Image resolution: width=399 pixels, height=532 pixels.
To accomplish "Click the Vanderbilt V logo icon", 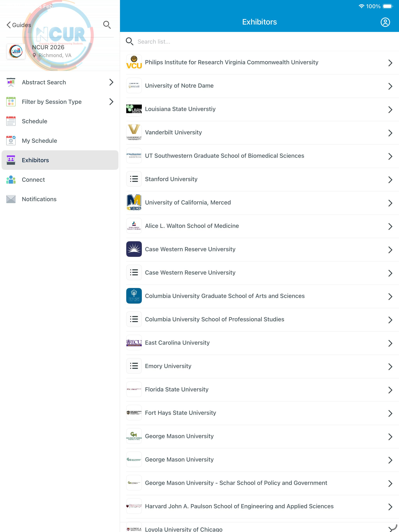I will pyautogui.click(x=134, y=132).
